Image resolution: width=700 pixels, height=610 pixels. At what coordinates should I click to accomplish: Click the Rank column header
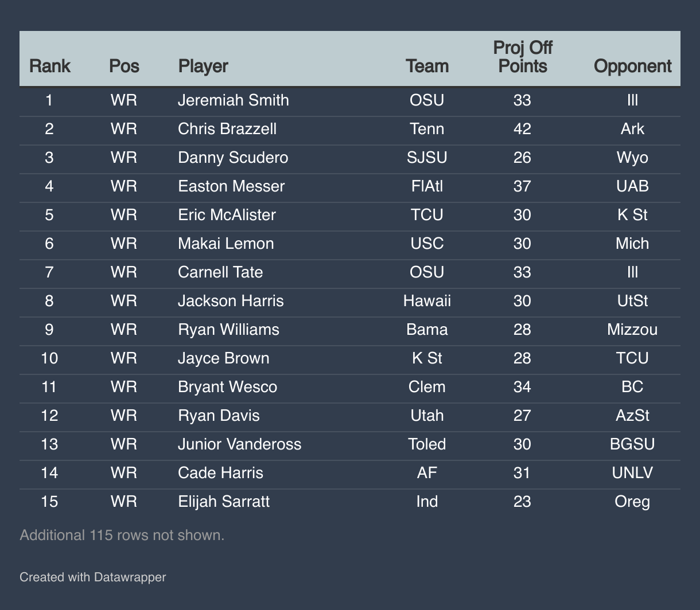tap(49, 66)
